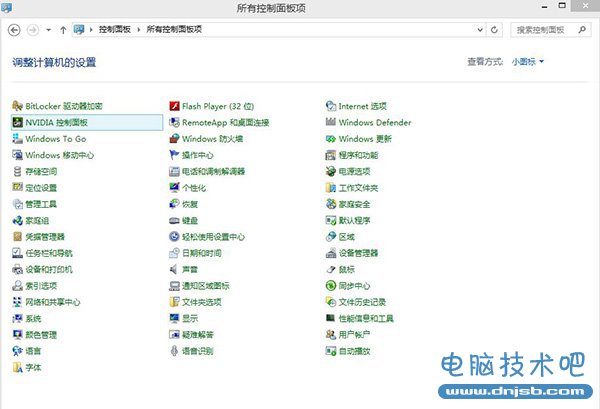Image resolution: width=600 pixels, height=409 pixels.
Task: Open the 默认程序 link
Action: click(x=354, y=221)
